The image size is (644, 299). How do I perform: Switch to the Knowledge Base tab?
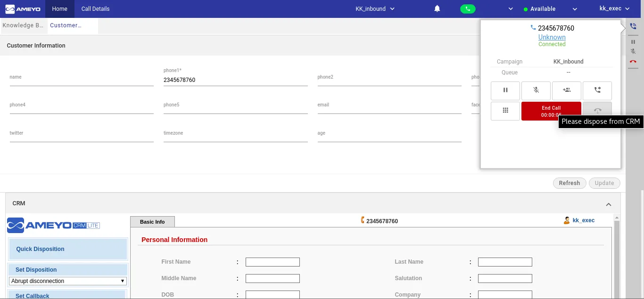[x=23, y=25]
